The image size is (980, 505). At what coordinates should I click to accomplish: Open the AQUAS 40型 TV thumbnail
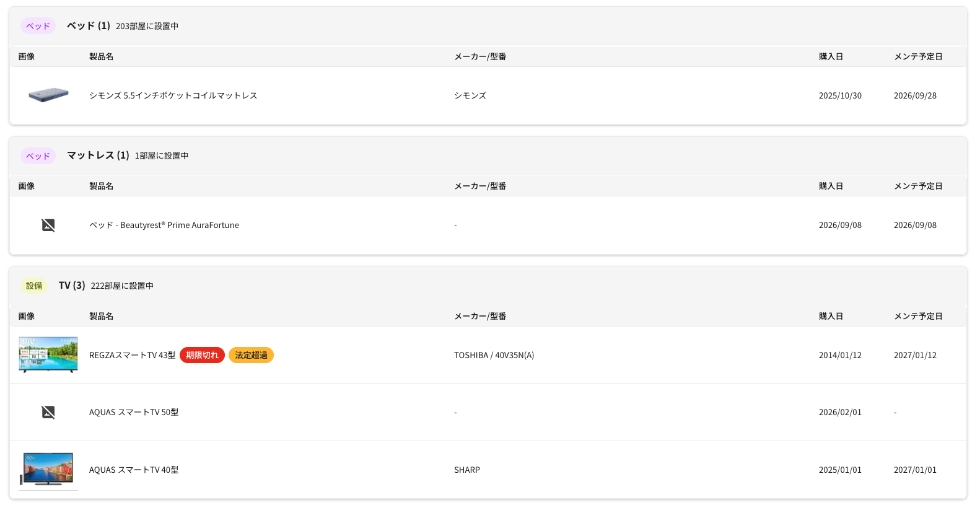pyautogui.click(x=48, y=469)
